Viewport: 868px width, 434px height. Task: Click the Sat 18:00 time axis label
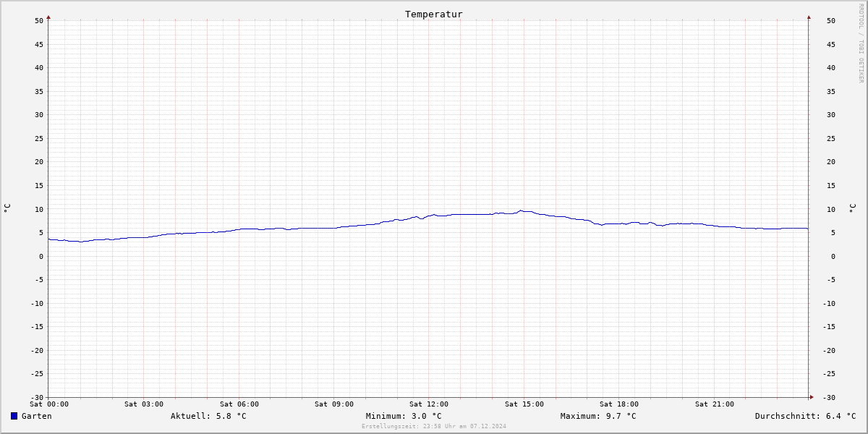pyautogui.click(x=619, y=404)
